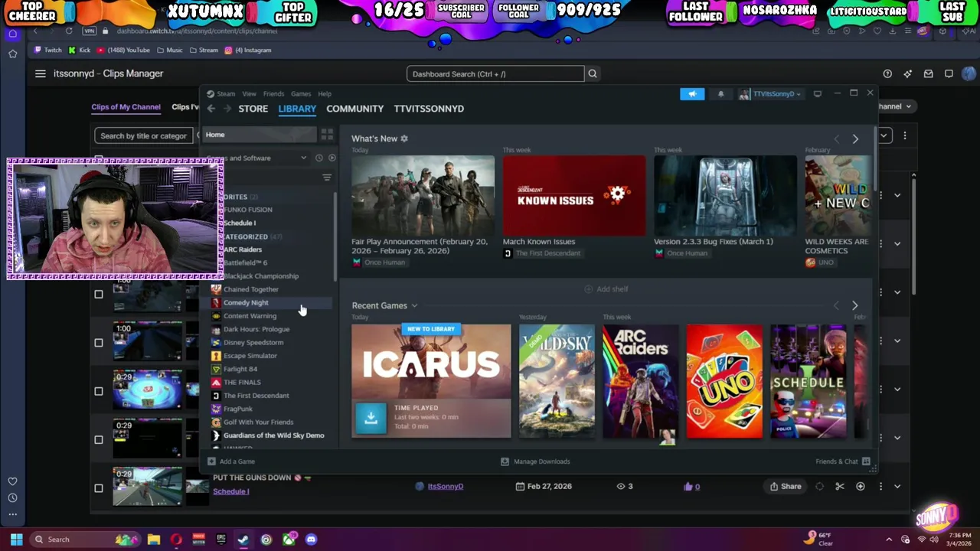Download ICARUS via blue install button
Screen dimensions: 980x551
(371, 417)
